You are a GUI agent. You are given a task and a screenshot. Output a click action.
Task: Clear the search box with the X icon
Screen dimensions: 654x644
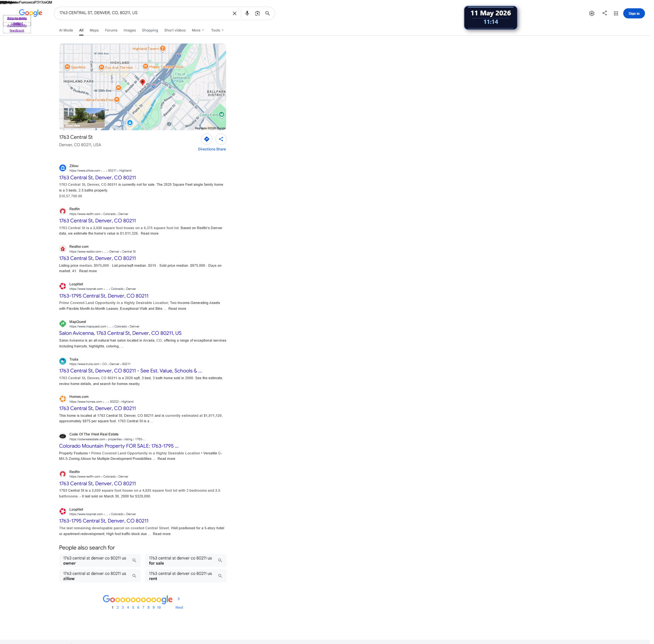(234, 13)
